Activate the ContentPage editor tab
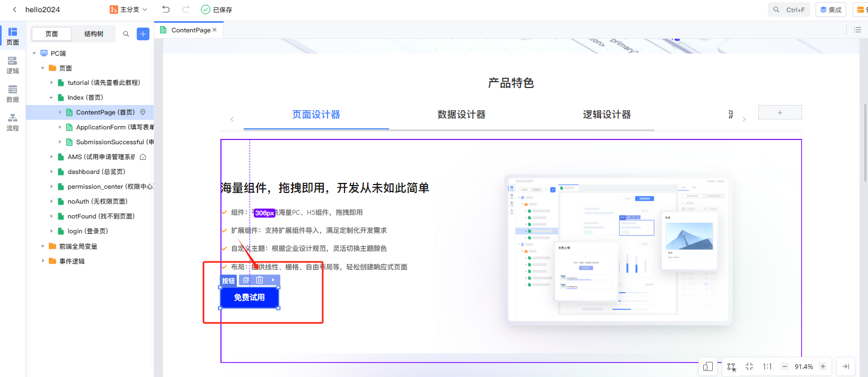868x377 pixels. point(189,30)
